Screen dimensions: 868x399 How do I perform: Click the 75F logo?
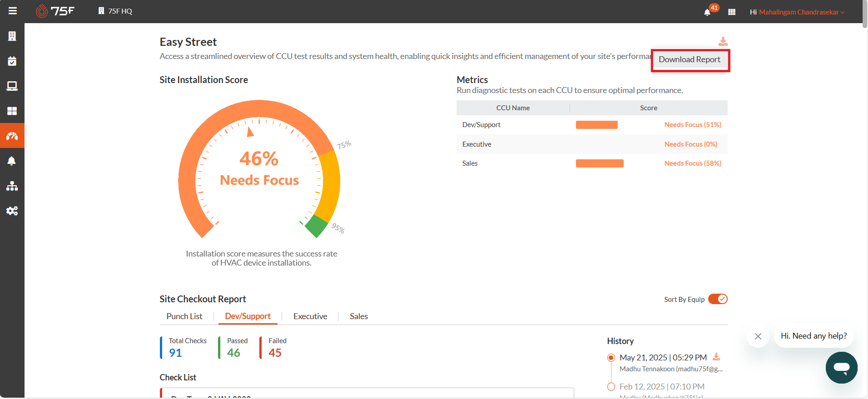tap(55, 11)
